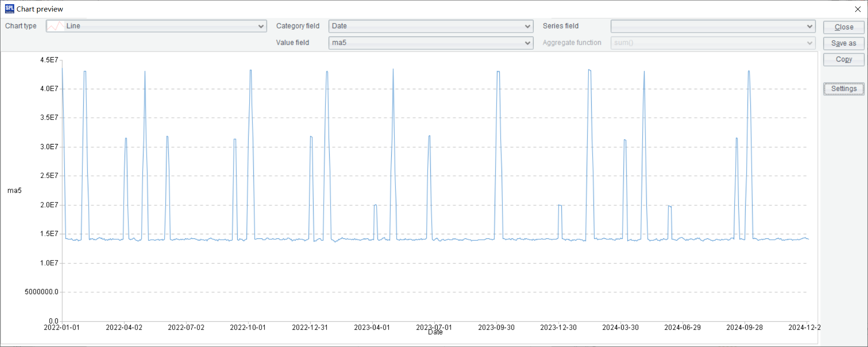Expand the Category field Date dropdown

pos(527,26)
